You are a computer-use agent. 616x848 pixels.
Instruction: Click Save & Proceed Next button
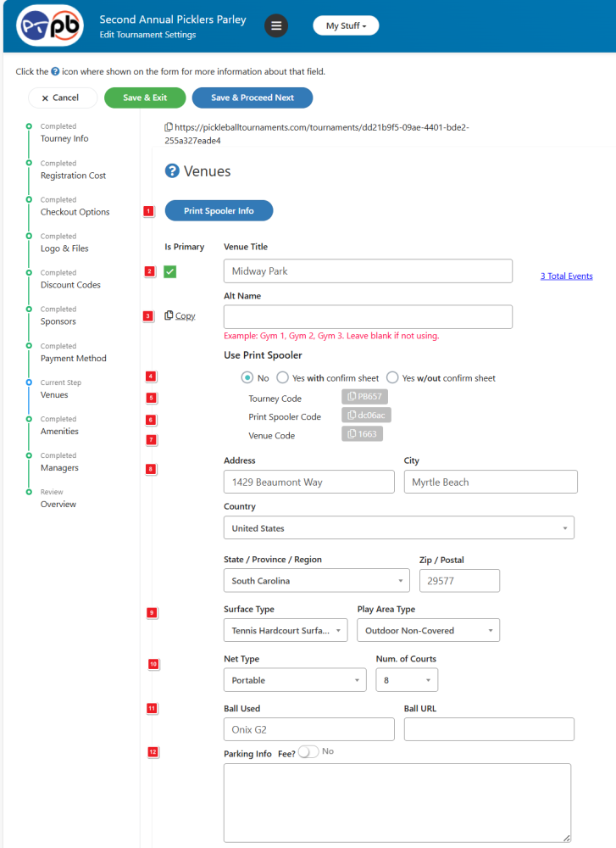pyautogui.click(x=253, y=98)
